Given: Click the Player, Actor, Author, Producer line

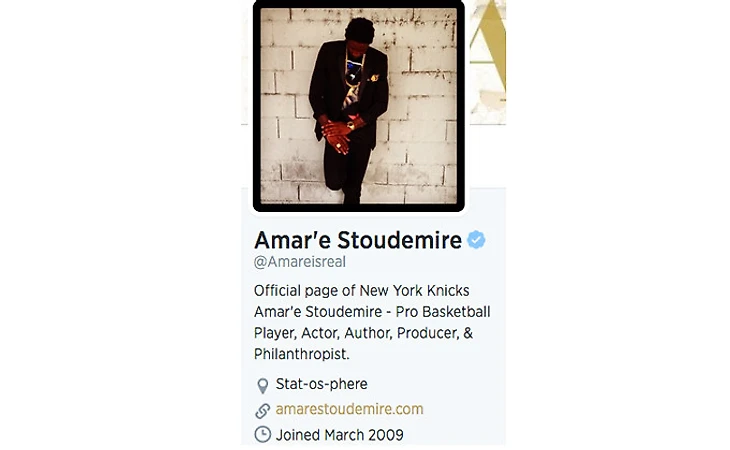Looking at the screenshot, I should [363, 333].
